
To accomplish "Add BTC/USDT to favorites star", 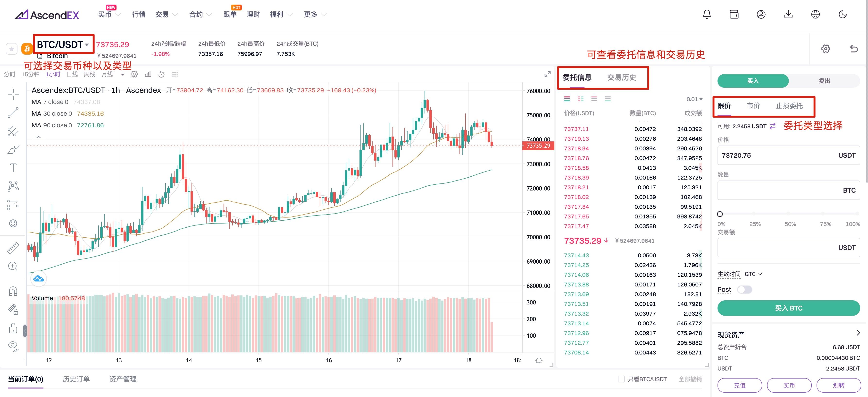I will [x=11, y=49].
